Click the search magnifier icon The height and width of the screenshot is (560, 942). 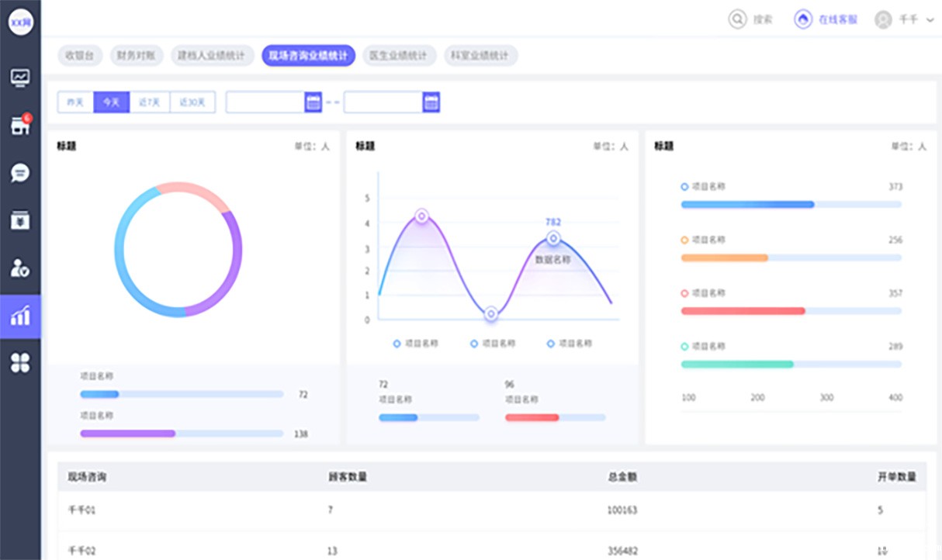tap(736, 19)
